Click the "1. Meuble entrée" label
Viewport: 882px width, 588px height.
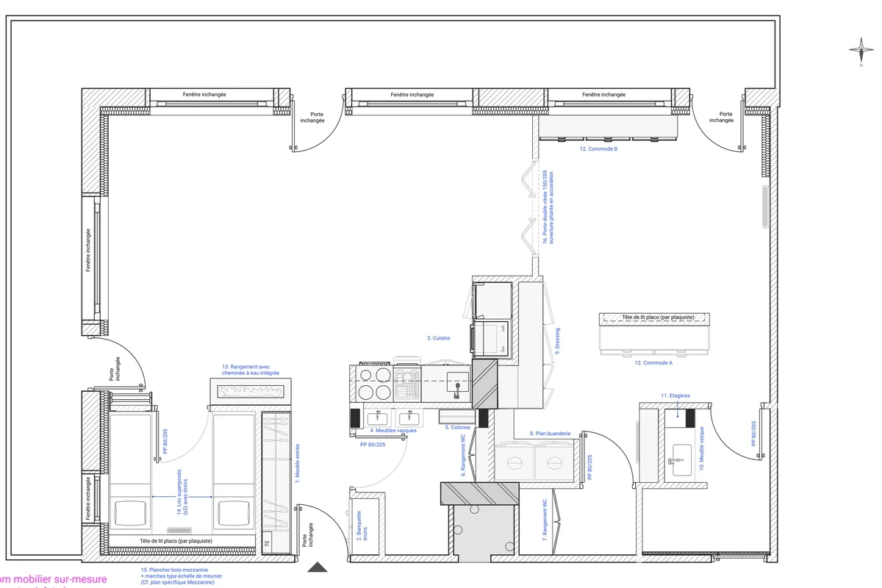pos(298,463)
